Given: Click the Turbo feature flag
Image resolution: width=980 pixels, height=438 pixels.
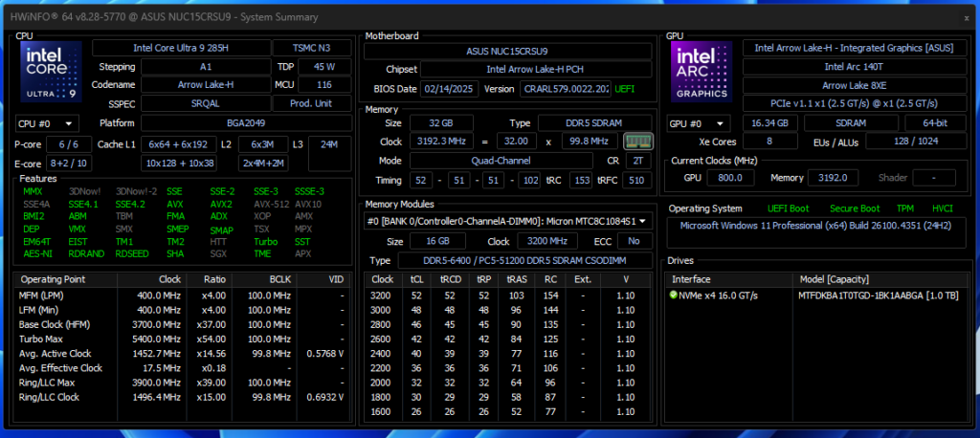Looking at the screenshot, I should point(266,241).
